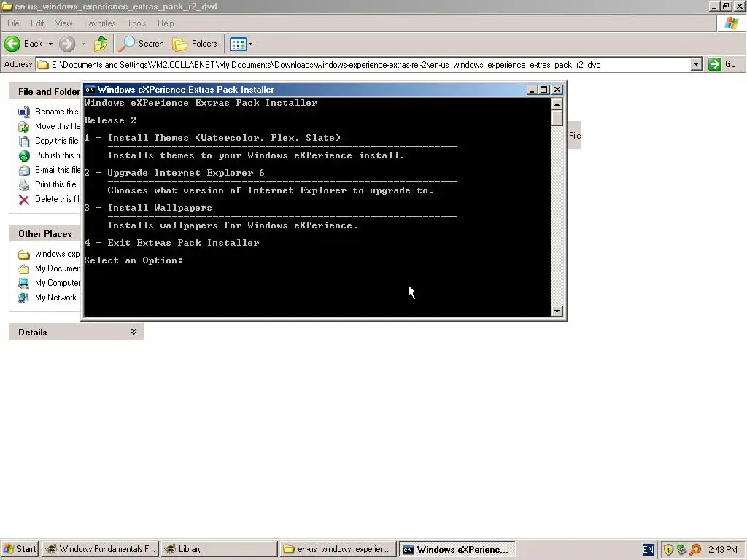Open windows-exp folder in Other Places

point(57,254)
